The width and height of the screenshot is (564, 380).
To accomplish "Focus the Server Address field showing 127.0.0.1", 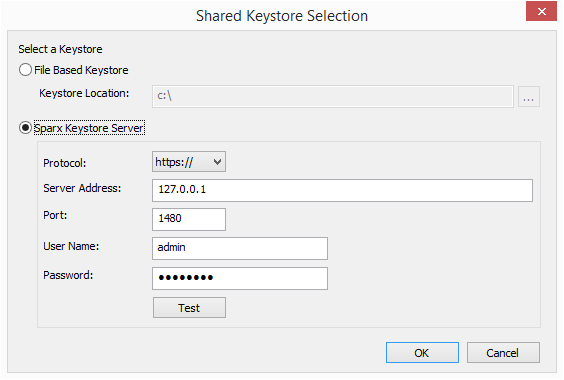I will [342, 190].
